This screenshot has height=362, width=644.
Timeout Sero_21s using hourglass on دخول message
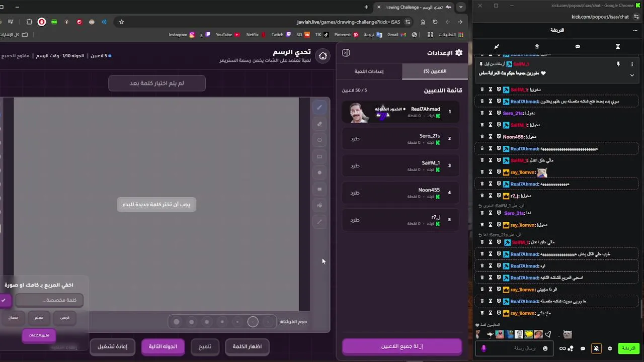pos(491,113)
